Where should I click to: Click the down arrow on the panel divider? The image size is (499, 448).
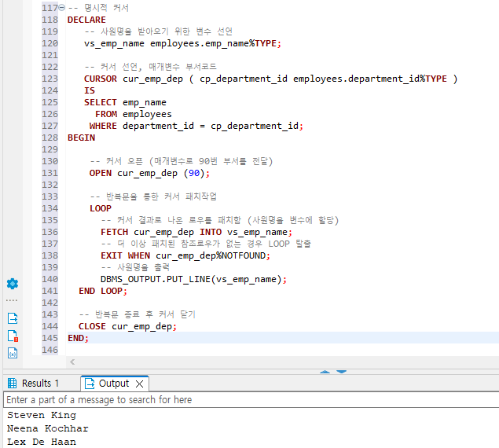341,372
